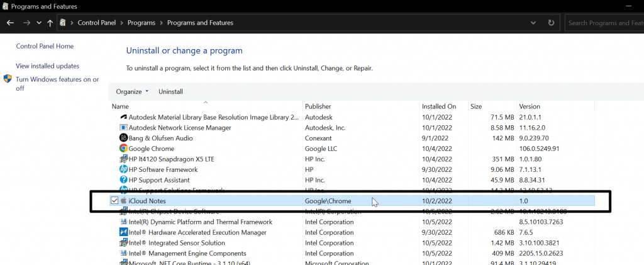This screenshot has height=265, width=644.
Task: Uncheck the iCloud Notes checkbox
Action: [114, 201]
